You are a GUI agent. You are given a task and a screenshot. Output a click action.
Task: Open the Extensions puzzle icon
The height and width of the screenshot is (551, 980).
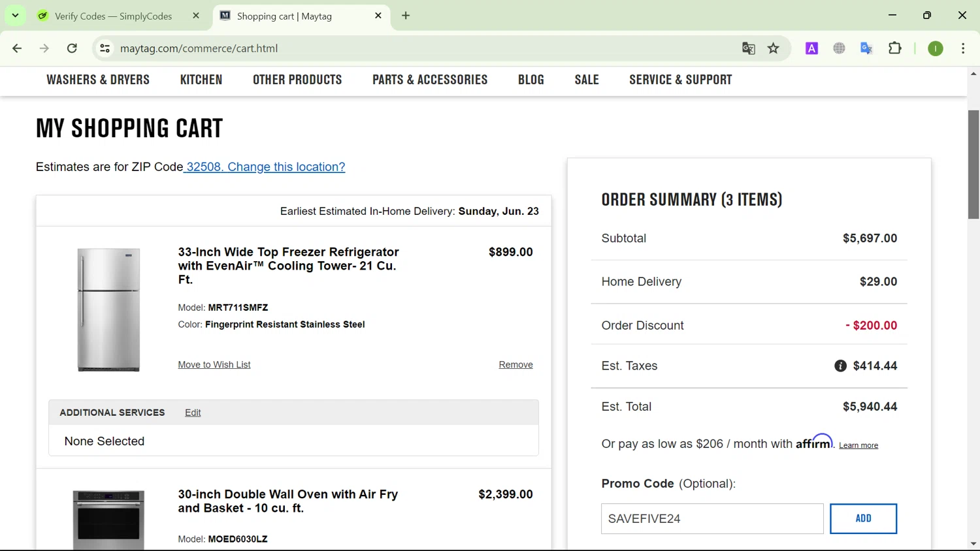(x=895, y=48)
